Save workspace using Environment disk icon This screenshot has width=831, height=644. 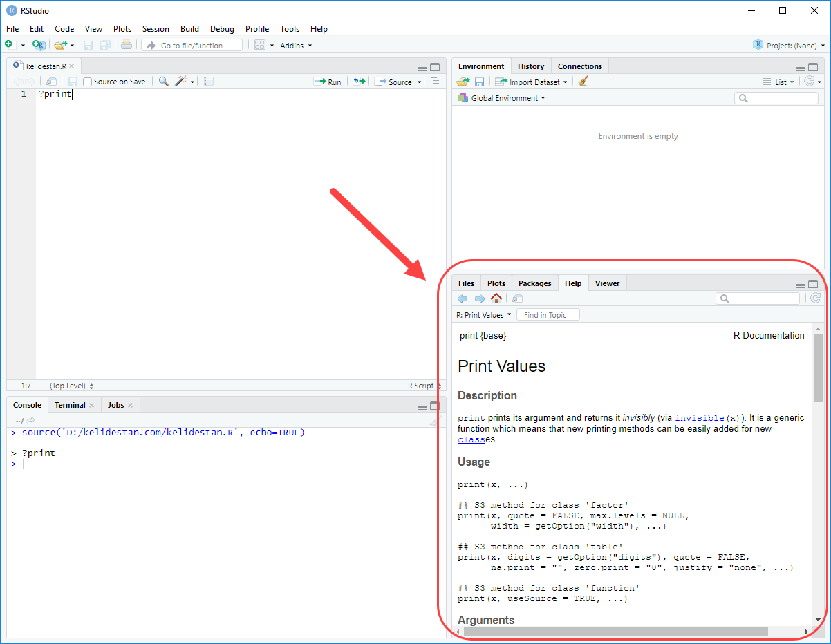click(479, 82)
